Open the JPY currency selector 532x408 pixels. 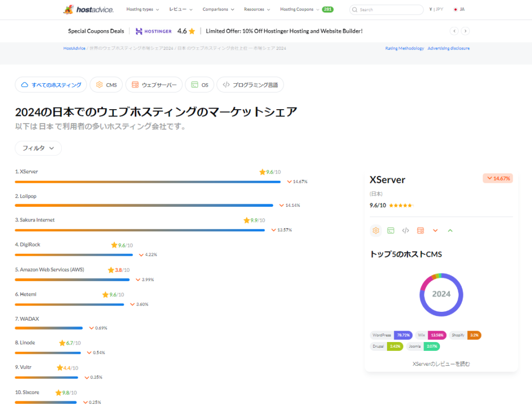click(x=436, y=9)
